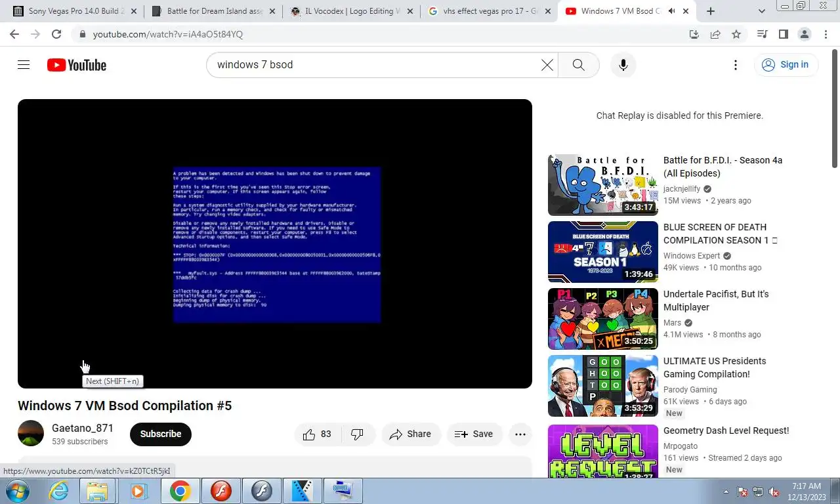
Task: Visit the Windows Expert channel
Action: [x=692, y=256]
